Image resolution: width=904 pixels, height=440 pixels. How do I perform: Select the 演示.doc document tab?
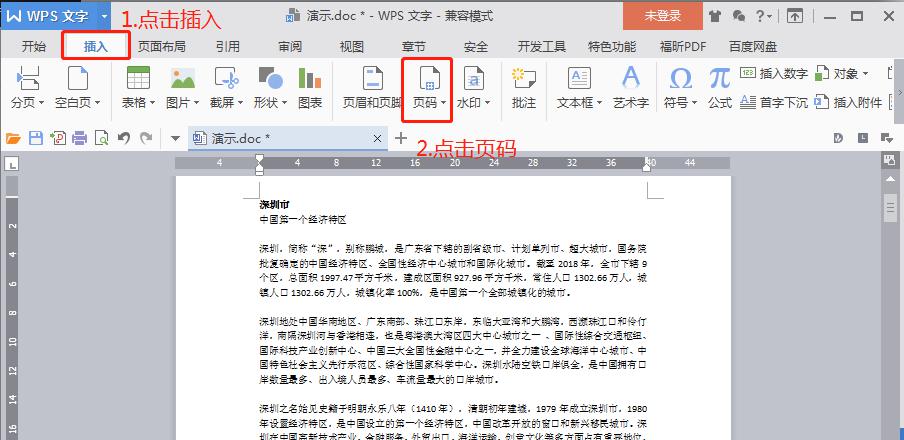(x=288, y=138)
